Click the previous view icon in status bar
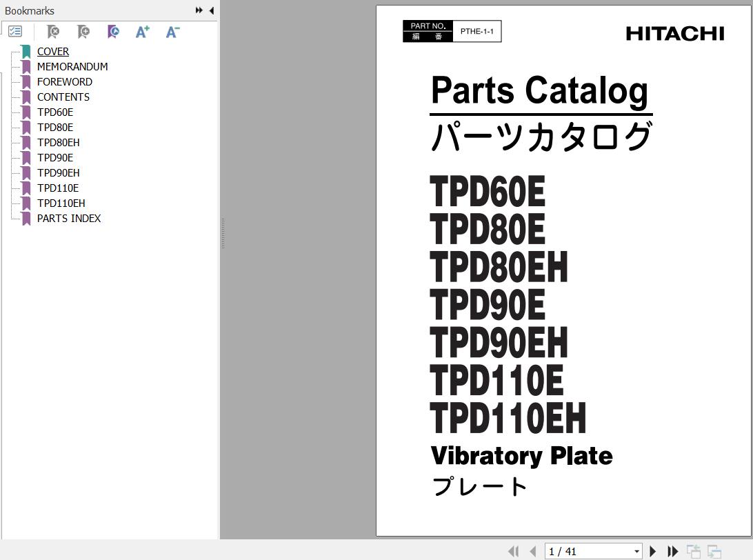 click(x=694, y=551)
